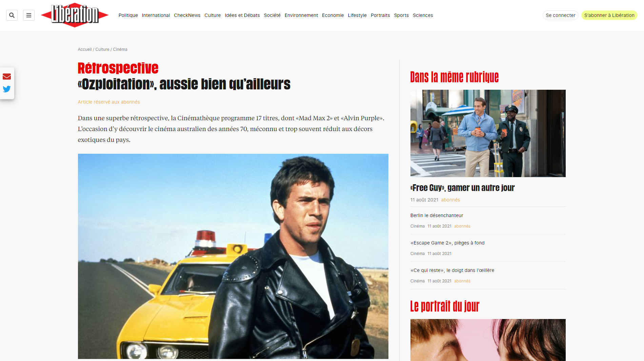This screenshot has height=361, width=644.
Task: Open the Société section
Action: click(x=272, y=15)
